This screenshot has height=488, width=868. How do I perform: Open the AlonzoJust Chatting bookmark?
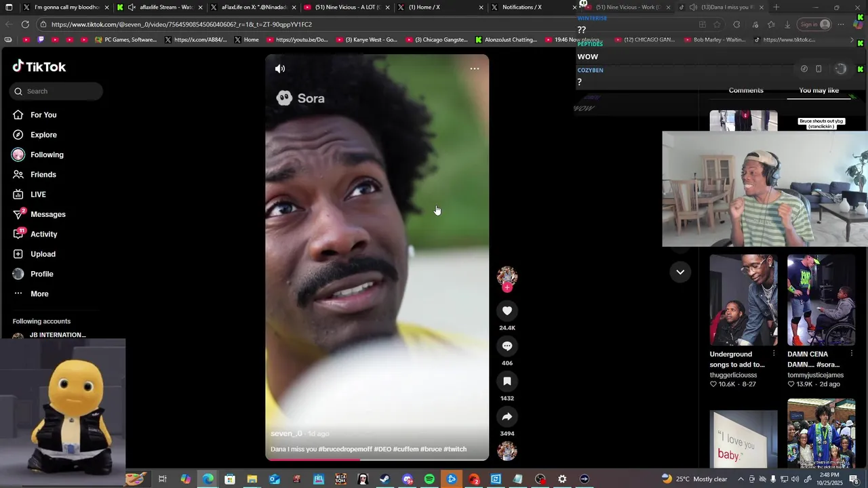point(506,40)
